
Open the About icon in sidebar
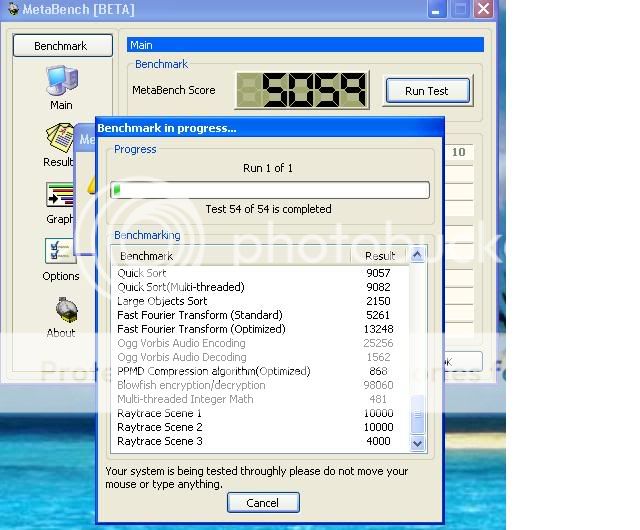click(x=60, y=310)
